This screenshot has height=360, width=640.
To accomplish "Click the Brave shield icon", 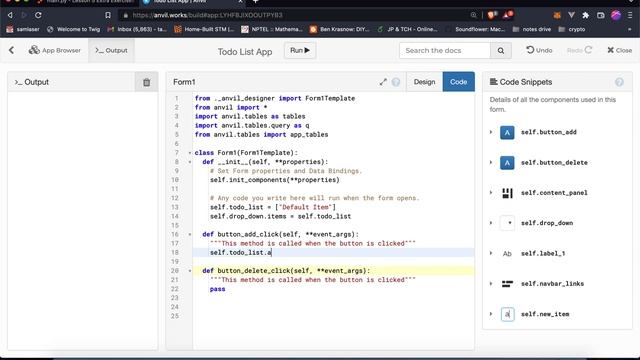I will (491, 15).
